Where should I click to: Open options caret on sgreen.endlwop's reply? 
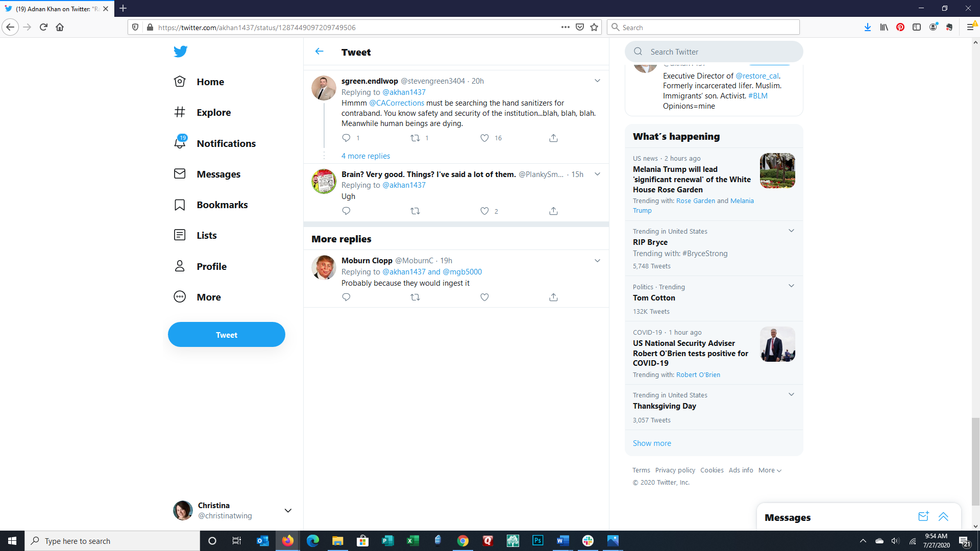[597, 81]
